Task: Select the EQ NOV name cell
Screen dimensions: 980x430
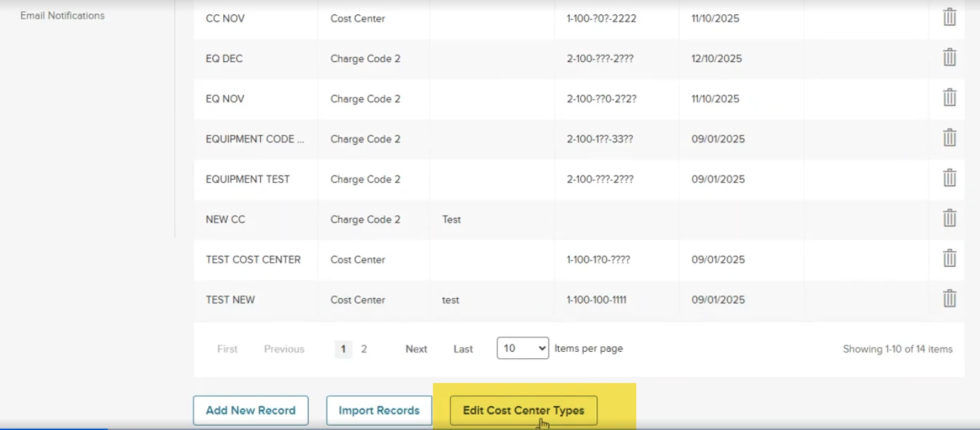Action: [x=256, y=99]
